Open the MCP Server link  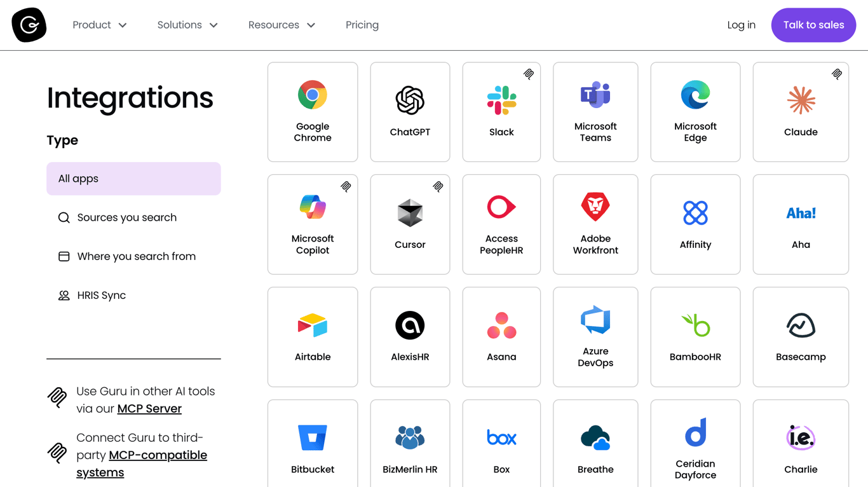[149, 409]
